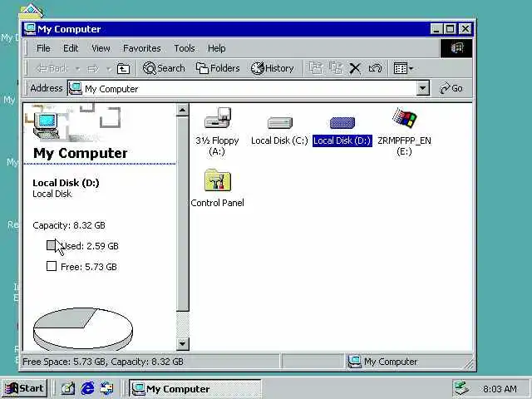532x399 pixels.
Task: Click the My Computer taskbar button
Action: [195, 388]
